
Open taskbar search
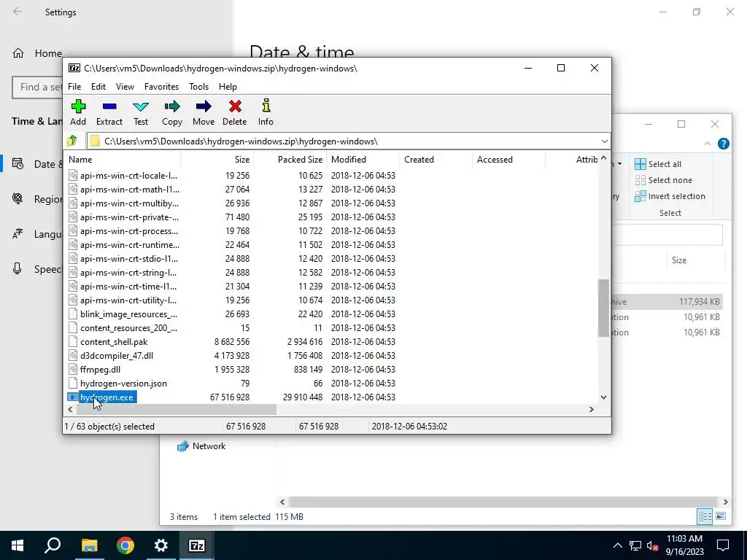click(53, 545)
